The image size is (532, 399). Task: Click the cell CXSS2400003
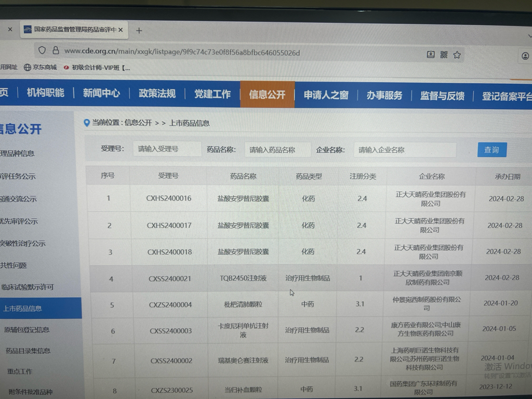pos(170,331)
